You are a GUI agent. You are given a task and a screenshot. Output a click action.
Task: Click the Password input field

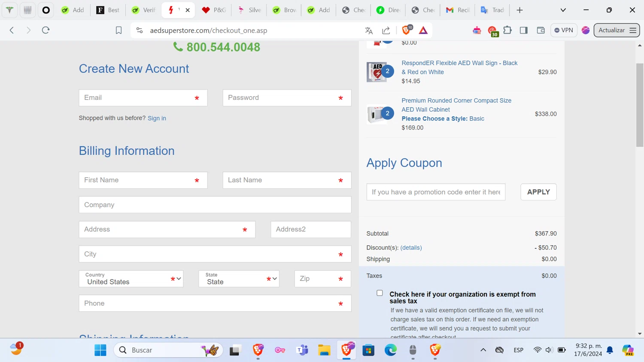287,98
